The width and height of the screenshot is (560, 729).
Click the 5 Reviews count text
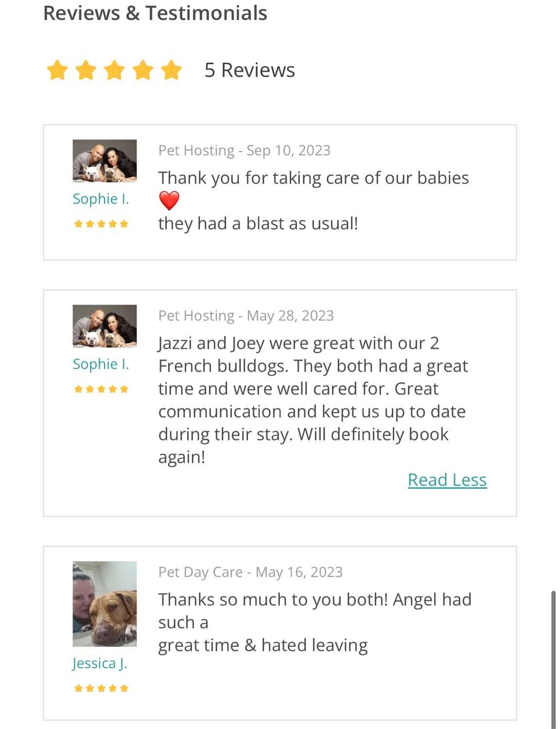tap(249, 70)
